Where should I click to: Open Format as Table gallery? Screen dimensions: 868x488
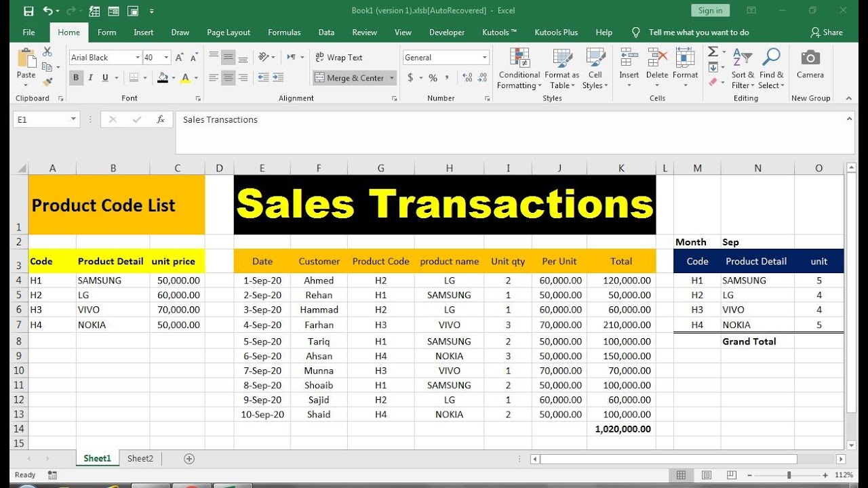click(561, 69)
